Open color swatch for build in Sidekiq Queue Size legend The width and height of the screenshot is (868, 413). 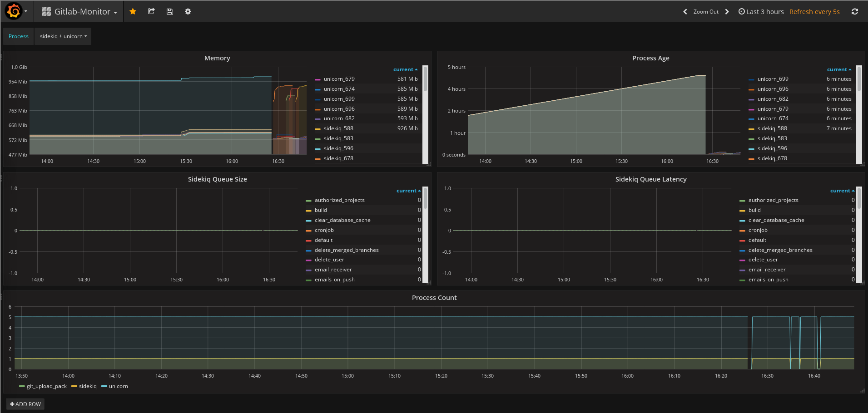pyautogui.click(x=309, y=211)
